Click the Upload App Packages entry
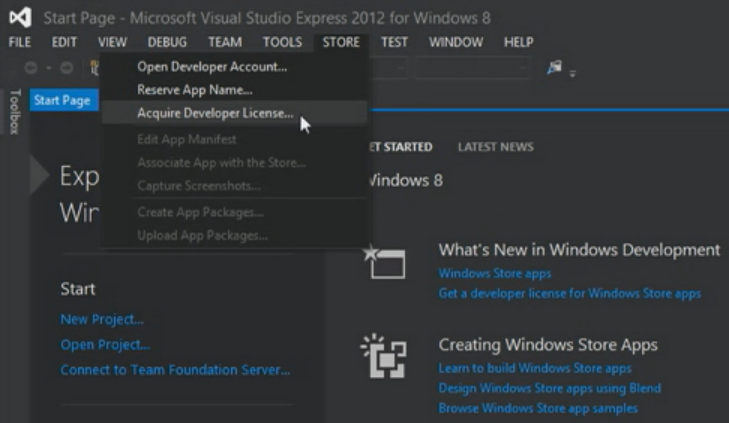This screenshot has width=729, height=423. click(x=234, y=235)
